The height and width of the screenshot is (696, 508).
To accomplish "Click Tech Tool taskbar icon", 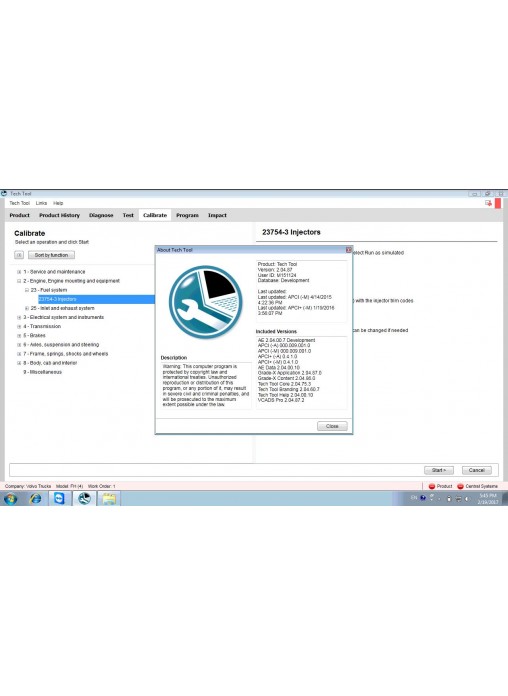I will (x=84, y=499).
